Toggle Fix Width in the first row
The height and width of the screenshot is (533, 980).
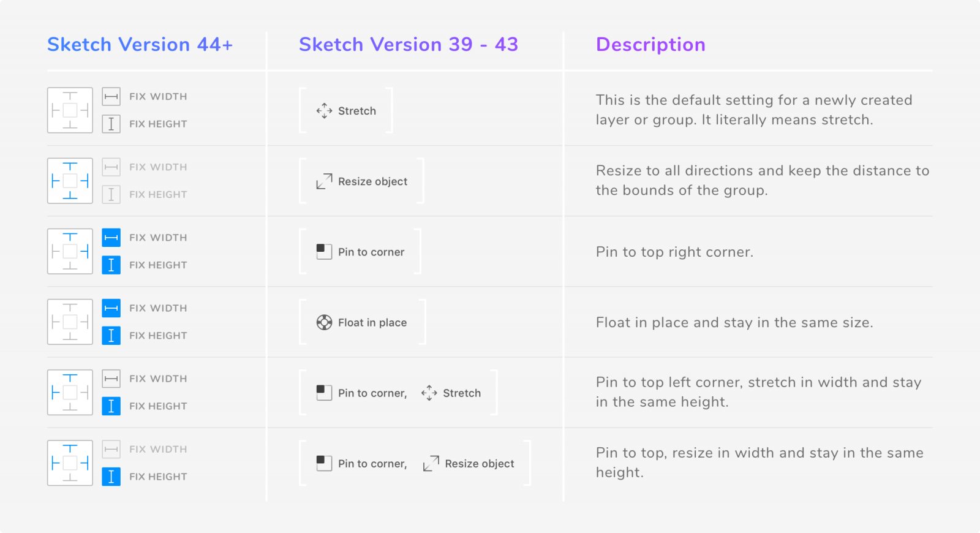(111, 96)
